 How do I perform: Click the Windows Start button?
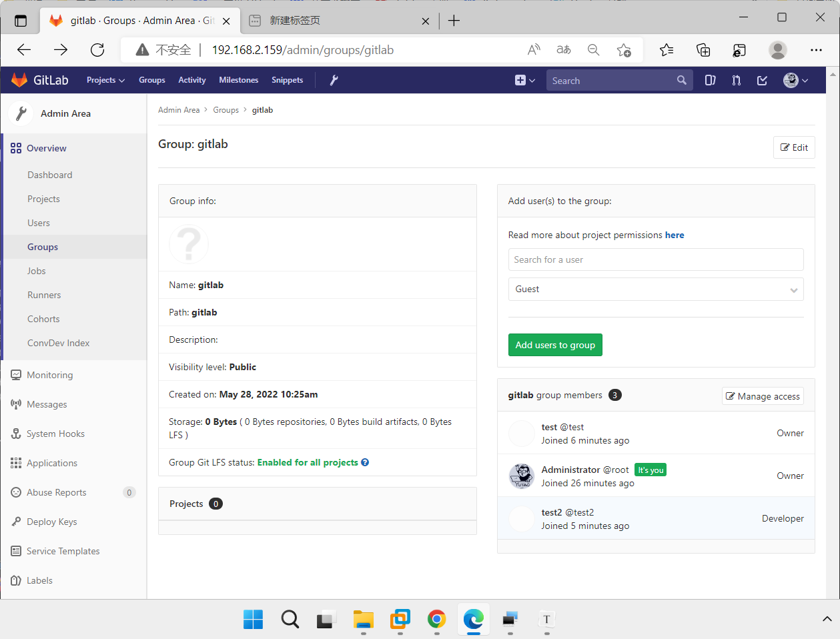pos(254,619)
